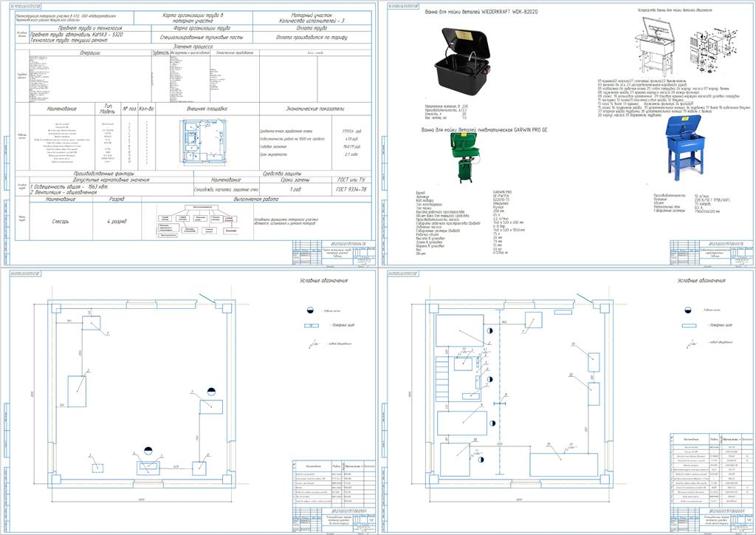Click the "ГОСТ 9334-78" cell

[x=351, y=190]
